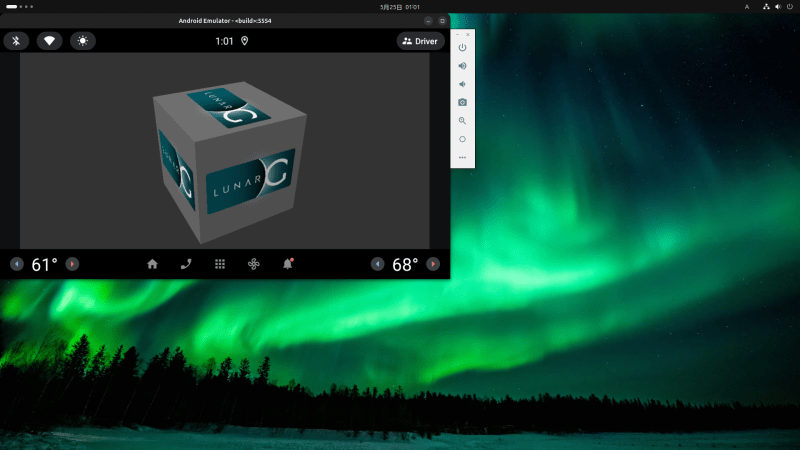Raise emulator volume

(x=462, y=66)
